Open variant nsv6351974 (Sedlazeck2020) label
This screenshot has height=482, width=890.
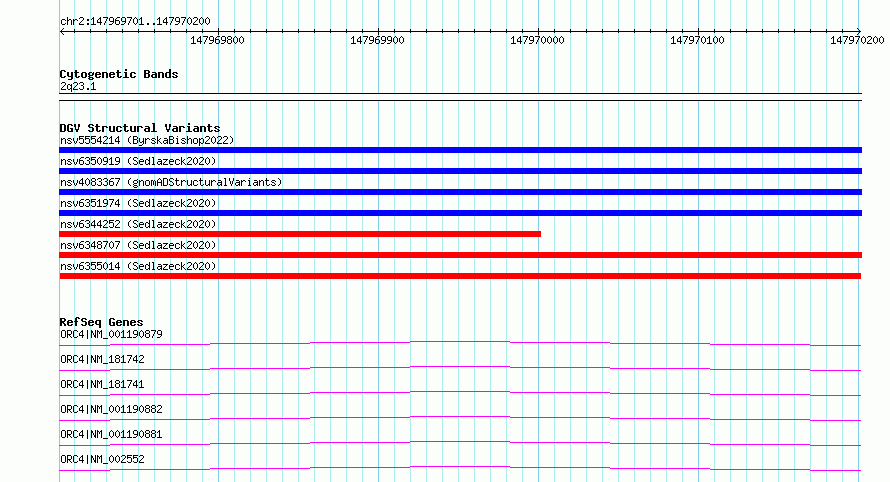[138, 203]
